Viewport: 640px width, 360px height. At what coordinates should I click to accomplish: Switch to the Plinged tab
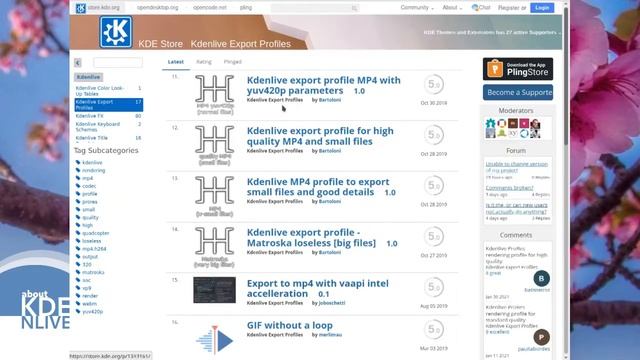(233, 62)
